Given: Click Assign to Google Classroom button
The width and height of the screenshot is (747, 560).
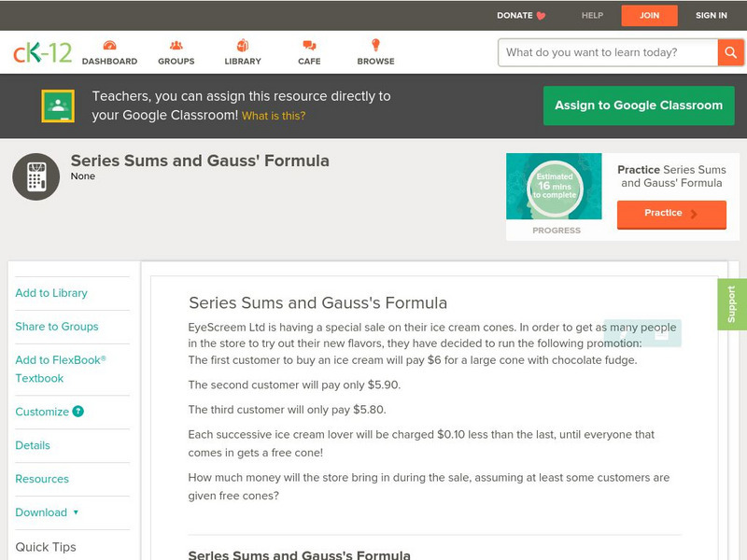Looking at the screenshot, I should point(639,106).
